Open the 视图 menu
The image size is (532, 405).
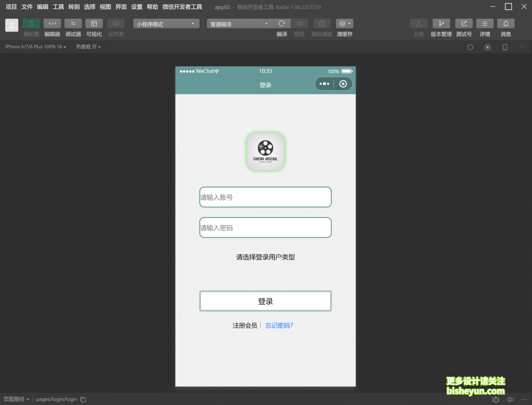click(x=105, y=7)
